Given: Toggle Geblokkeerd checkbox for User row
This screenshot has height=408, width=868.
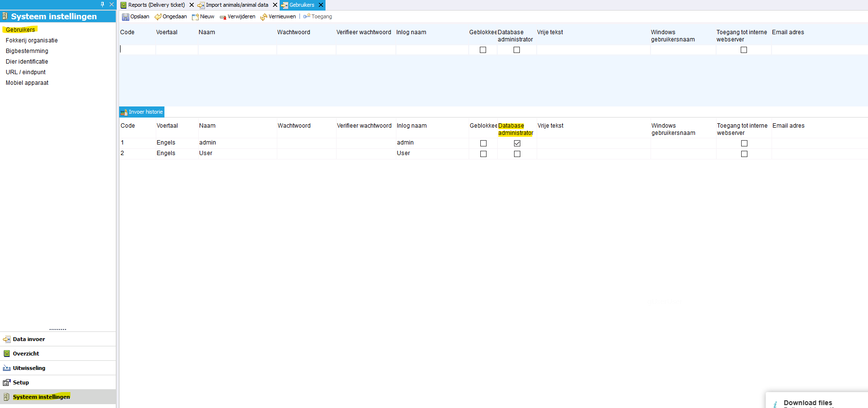Looking at the screenshot, I should click(x=483, y=154).
